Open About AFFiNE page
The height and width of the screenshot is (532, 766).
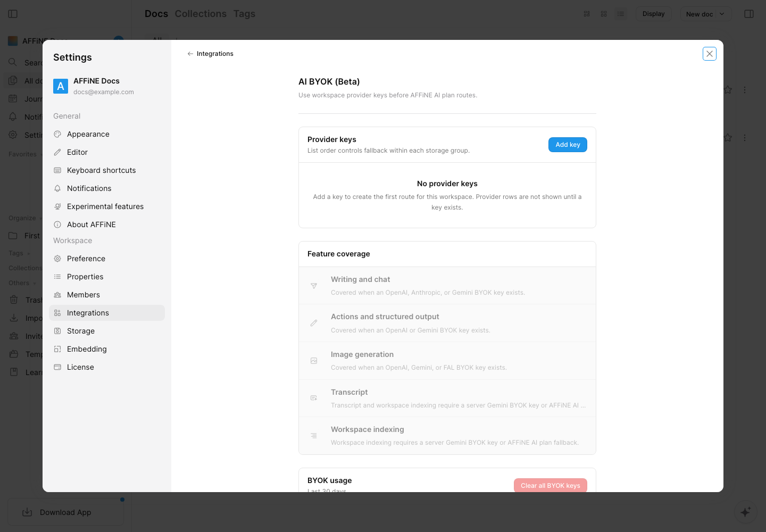pyautogui.click(x=107, y=225)
